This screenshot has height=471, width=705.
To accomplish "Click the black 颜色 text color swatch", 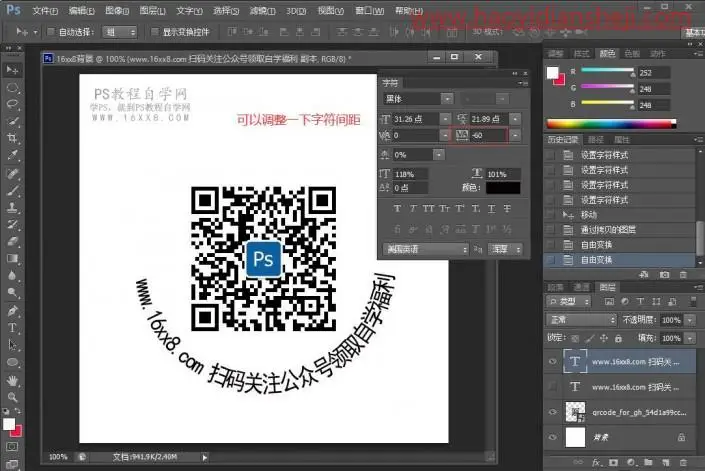I will pyautogui.click(x=503, y=188).
